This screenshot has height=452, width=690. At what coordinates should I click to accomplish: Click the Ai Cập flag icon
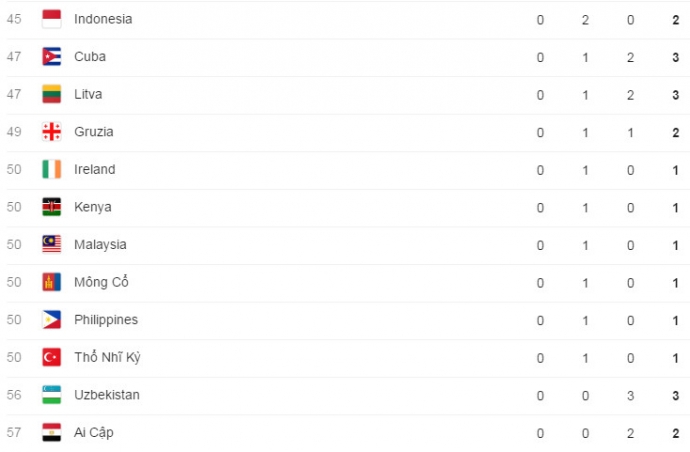tap(51, 432)
